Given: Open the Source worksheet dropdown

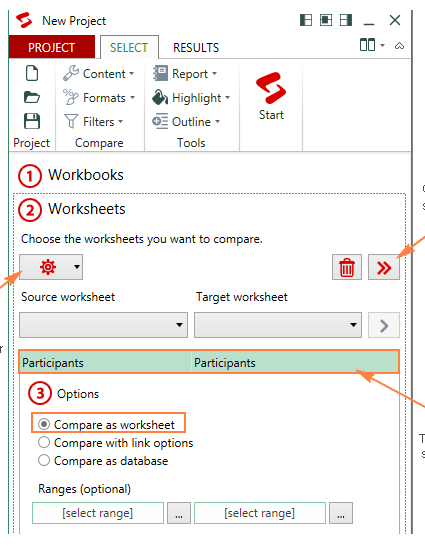Looking at the screenshot, I should 103,325.
